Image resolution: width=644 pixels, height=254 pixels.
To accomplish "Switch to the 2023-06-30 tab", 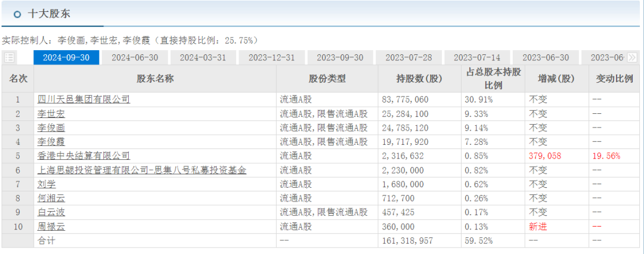I will tap(546, 58).
